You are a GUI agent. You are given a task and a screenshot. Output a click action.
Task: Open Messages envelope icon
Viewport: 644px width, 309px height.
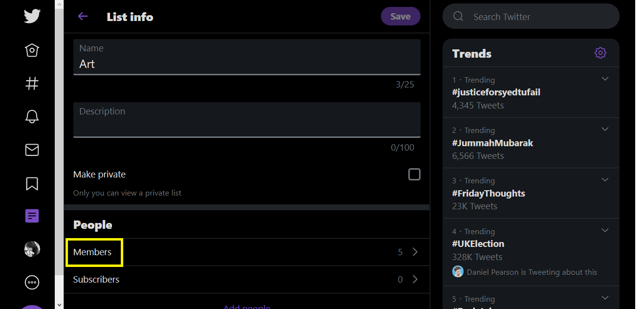coord(32,150)
